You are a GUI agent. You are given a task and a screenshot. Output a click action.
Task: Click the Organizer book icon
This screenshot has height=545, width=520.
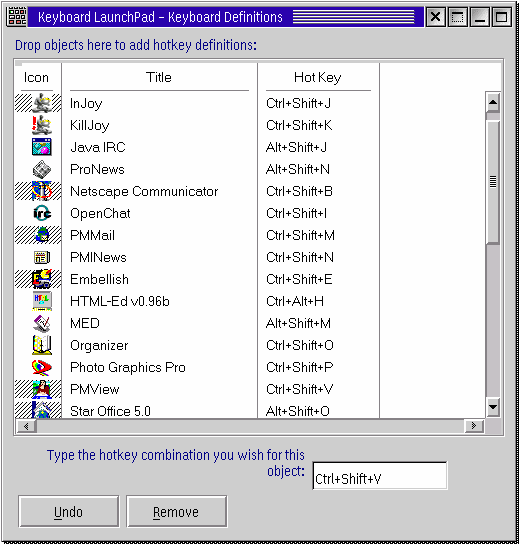click(x=42, y=345)
